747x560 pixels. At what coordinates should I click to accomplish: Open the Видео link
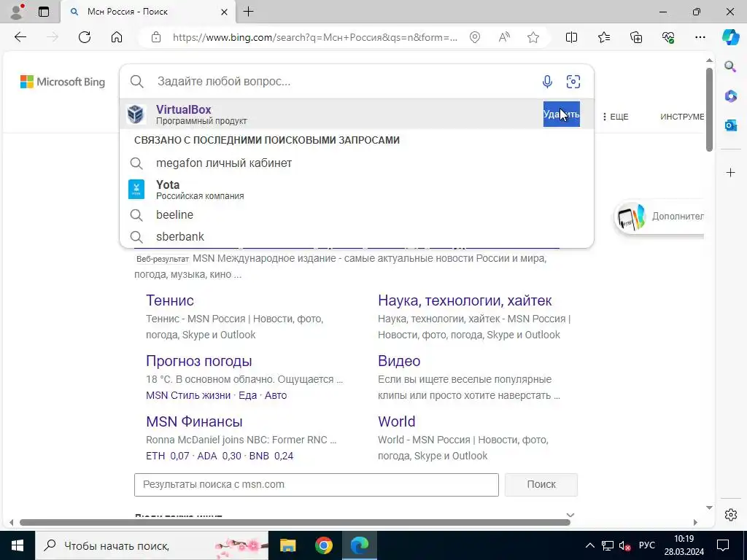(x=399, y=361)
